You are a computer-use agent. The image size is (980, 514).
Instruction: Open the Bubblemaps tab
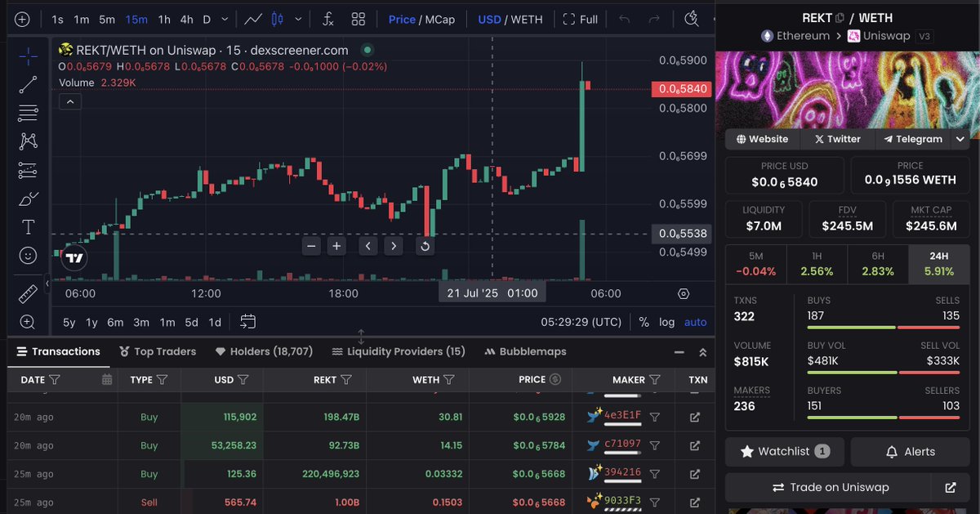point(525,351)
